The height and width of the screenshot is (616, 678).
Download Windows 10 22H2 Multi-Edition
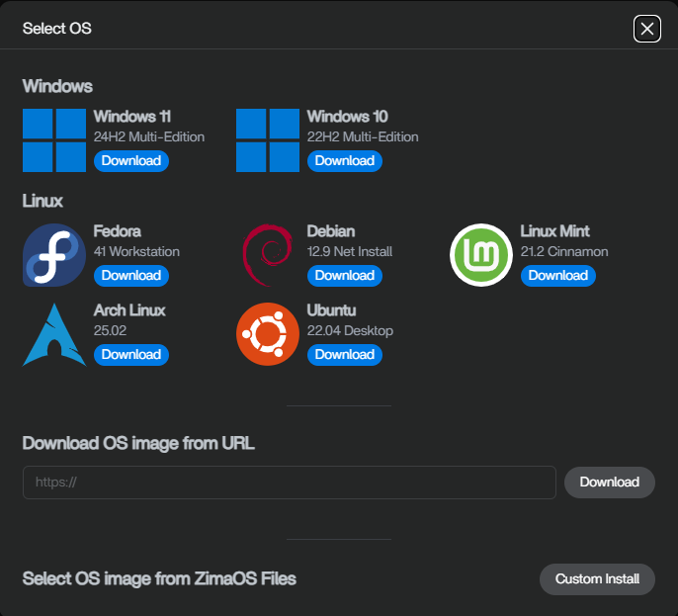click(345, 161)
